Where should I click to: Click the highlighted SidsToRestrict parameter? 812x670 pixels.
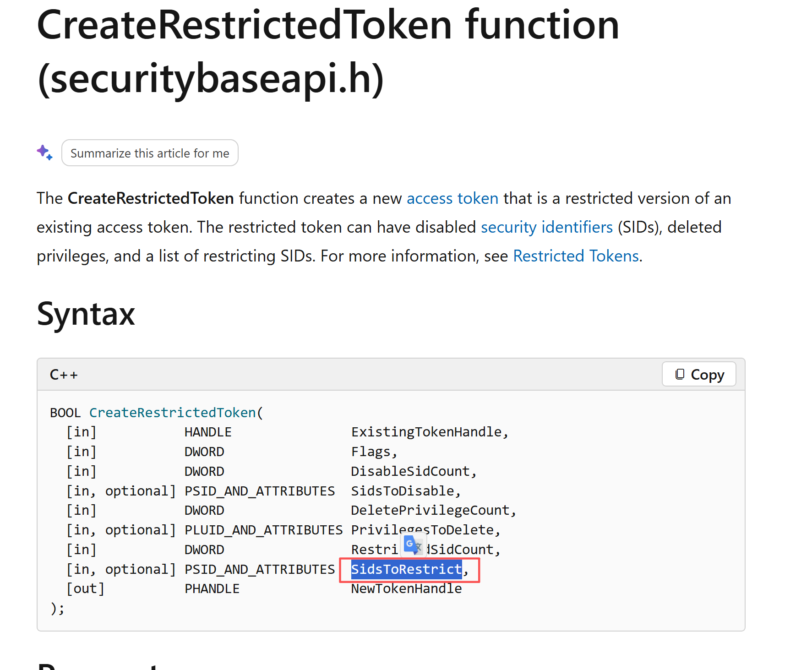pyautogui.click(x=407, y=569)
